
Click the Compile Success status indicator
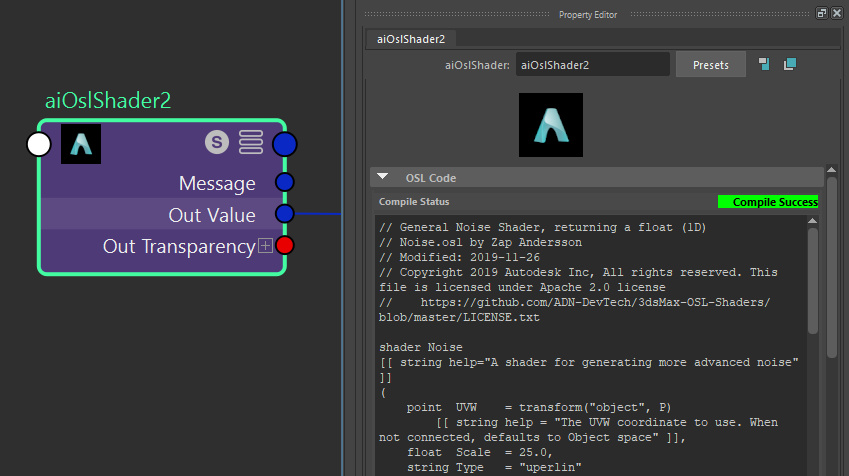coord(768,202)
